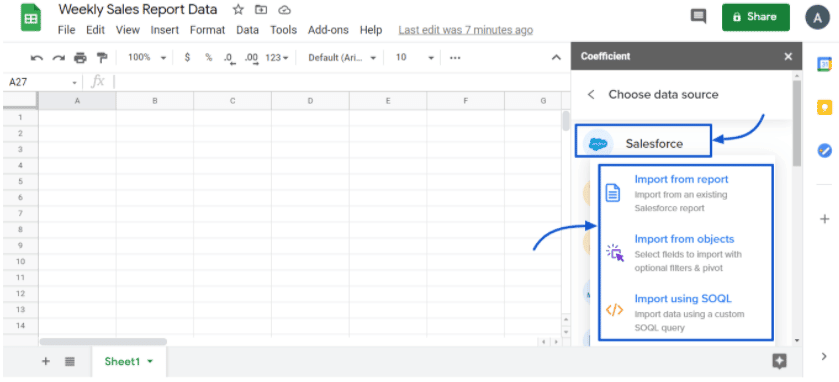Select the paint format tool
Screen dimensions: 839x382
coord(102,58)
